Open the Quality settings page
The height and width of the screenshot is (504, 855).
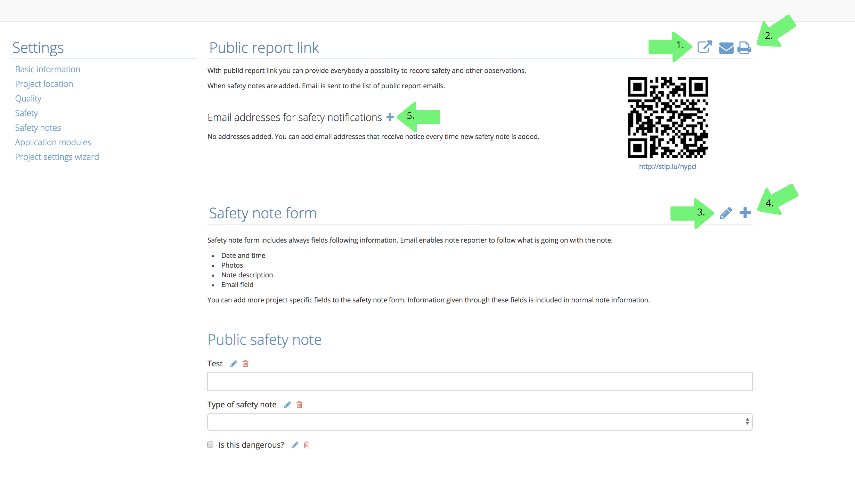28,98
